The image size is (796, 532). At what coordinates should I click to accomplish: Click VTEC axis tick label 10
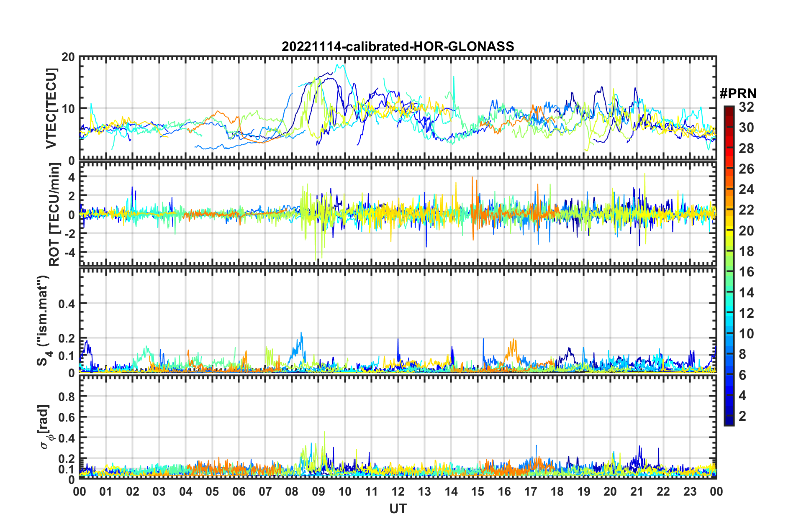68,109
